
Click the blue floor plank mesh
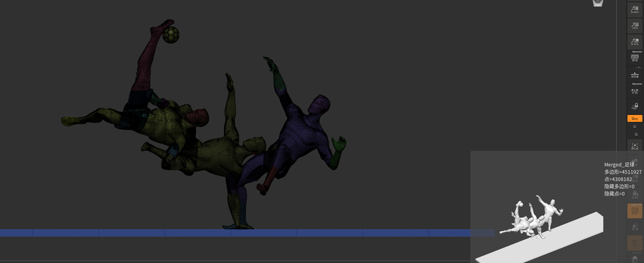[x=248, y=233]
